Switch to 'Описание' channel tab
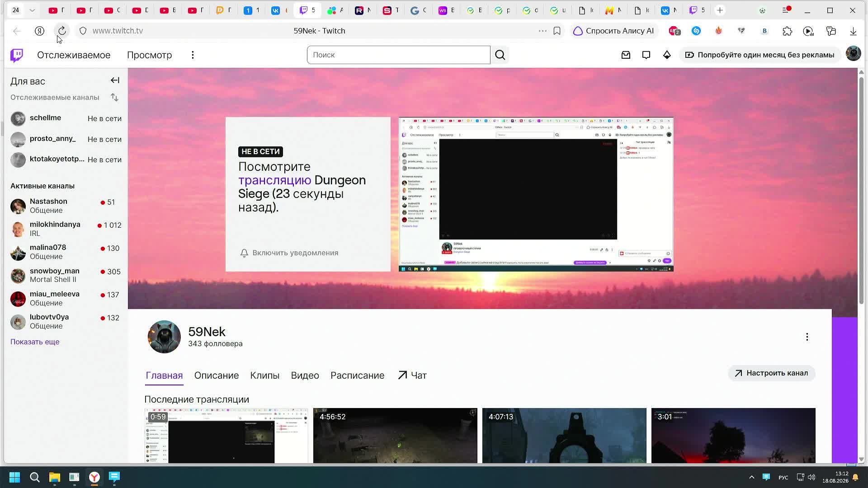The height and width of the screenshot is (488, 868). point(216,375)
